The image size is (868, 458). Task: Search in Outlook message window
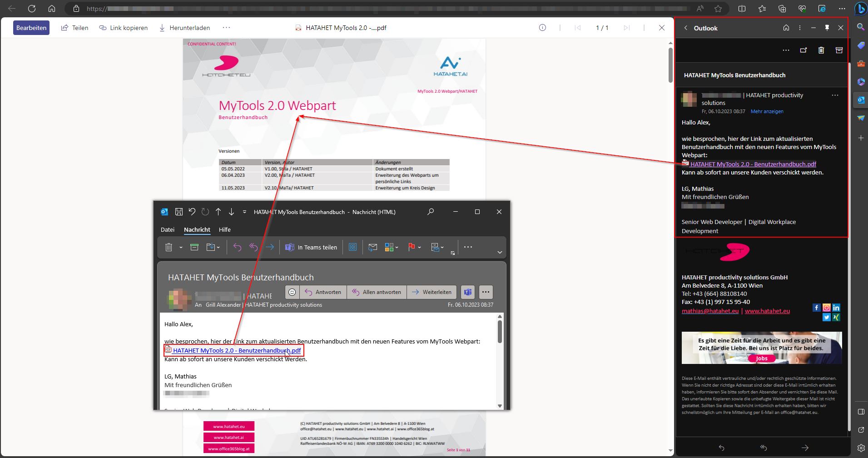(431, 212)
